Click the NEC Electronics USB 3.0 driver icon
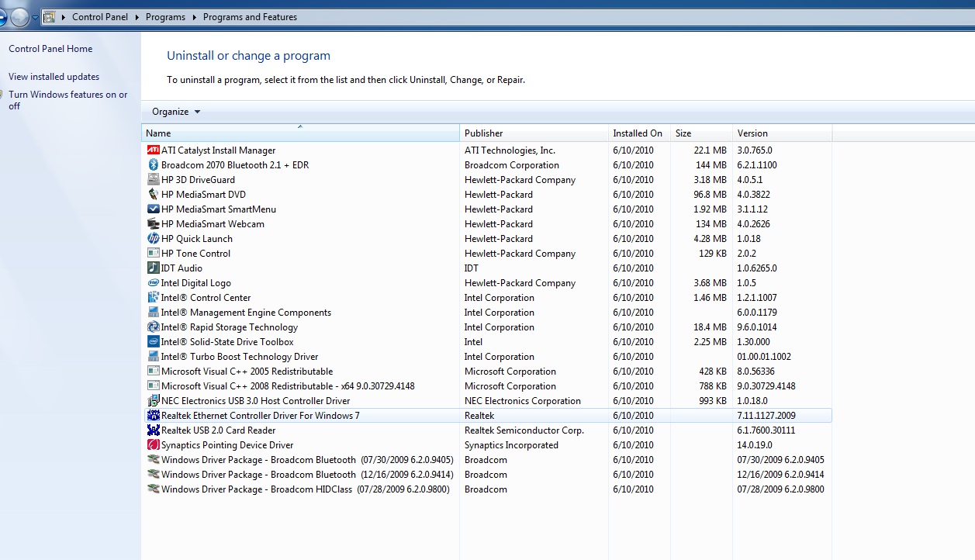This screenshot has width=975, height=560. pyautogui.click(x=153, y=401)
